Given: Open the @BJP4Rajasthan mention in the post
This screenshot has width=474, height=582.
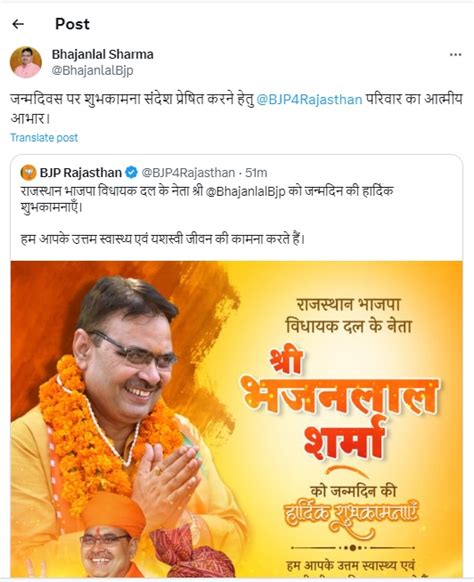Looking at the screenshot, I should pyautogui.click(x=309, y=100).
